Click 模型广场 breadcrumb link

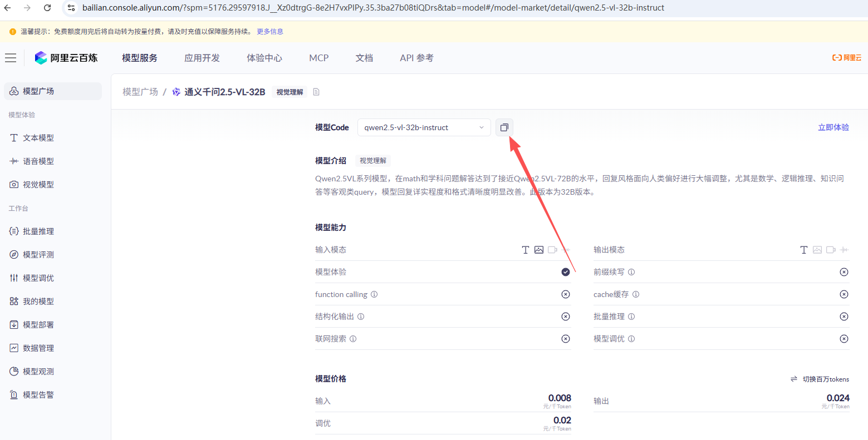click(x=140, y=92)
